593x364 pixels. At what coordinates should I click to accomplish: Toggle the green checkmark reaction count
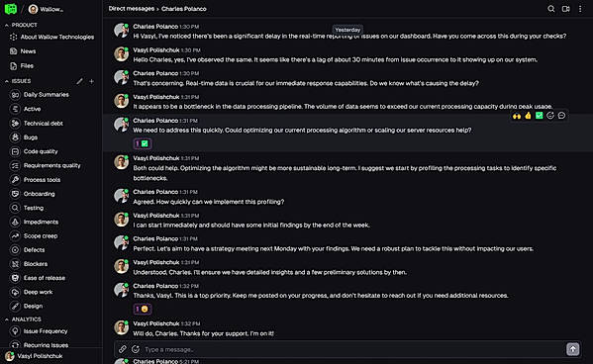[143, 143]
